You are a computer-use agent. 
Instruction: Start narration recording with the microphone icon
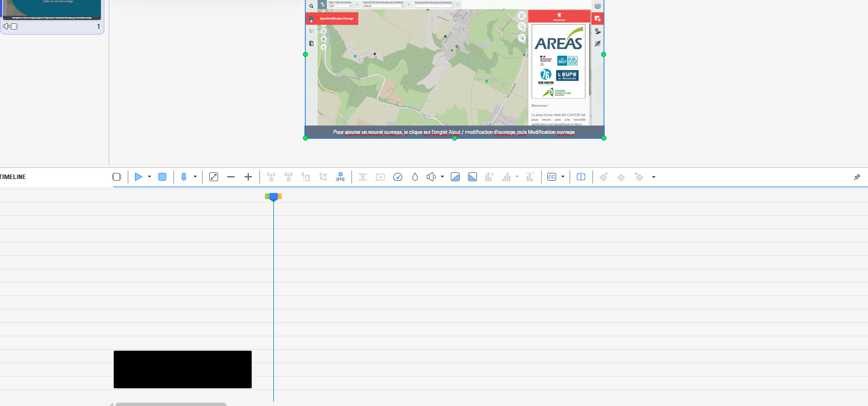click(x=184, y=177)
